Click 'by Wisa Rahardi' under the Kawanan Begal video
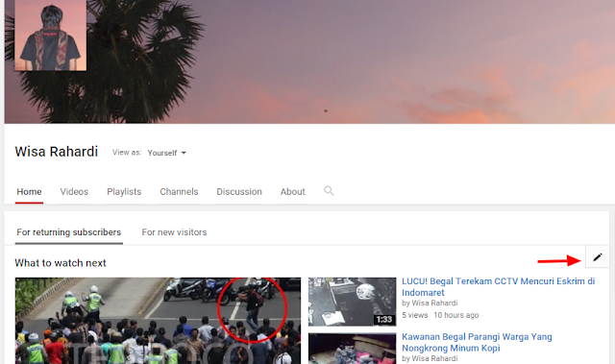 point(430,358)
